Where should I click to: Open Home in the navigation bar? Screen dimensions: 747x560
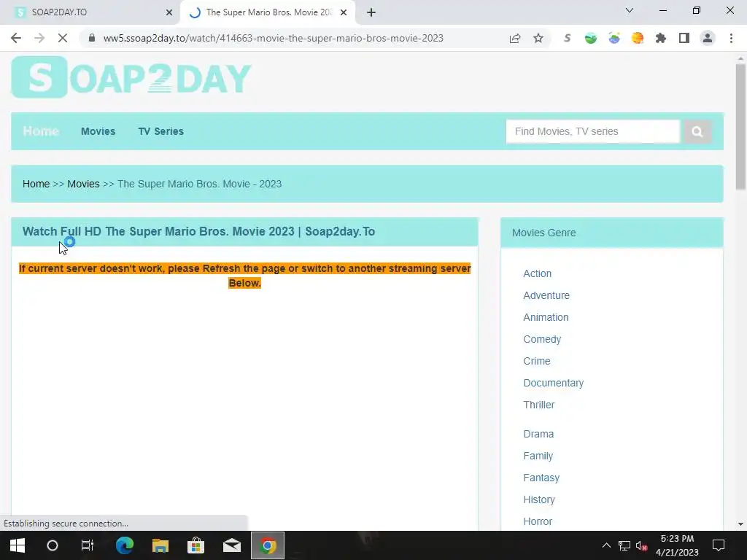[x=41, y=131]
